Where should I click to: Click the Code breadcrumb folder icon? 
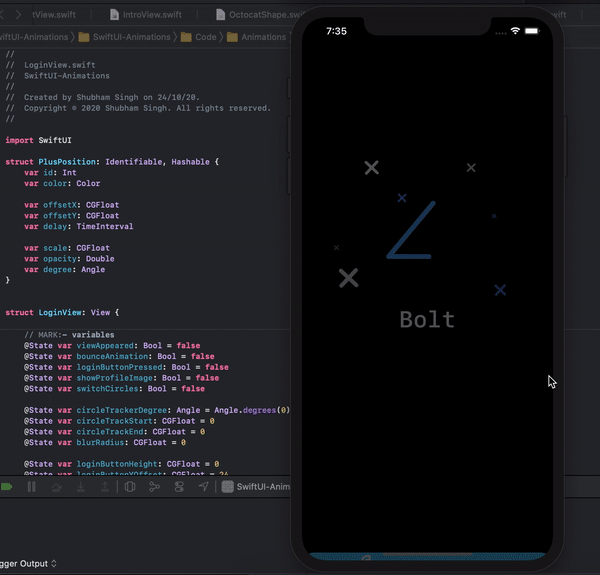click(186, 37)
